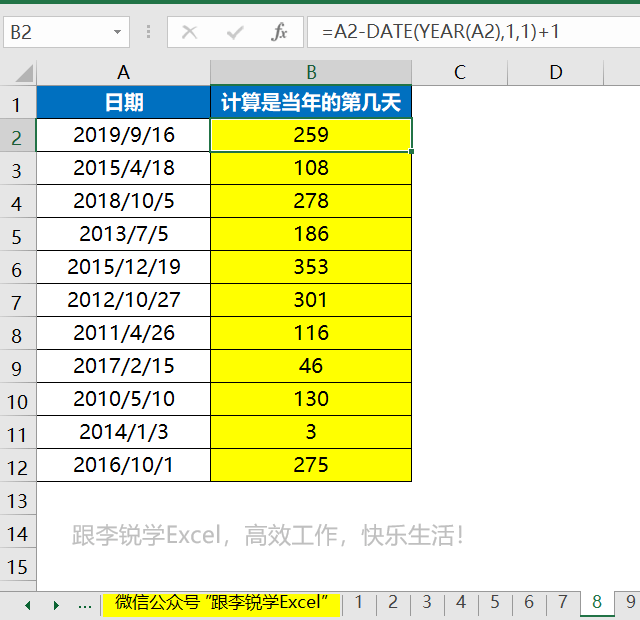Image resolution: width=640 pixels, height=620 pixels.
Task: Click the Cancel (X) formula bar icon
Action: 189,32
